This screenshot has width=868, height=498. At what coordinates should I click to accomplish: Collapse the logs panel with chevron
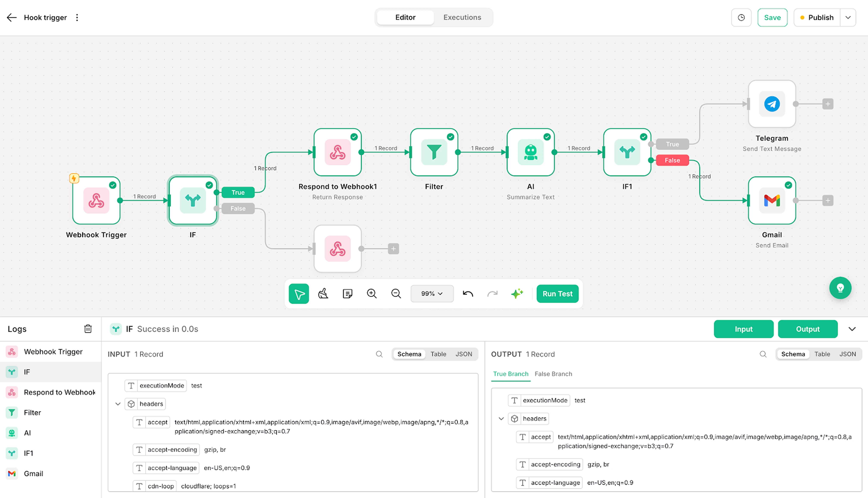tap(852, 329)
